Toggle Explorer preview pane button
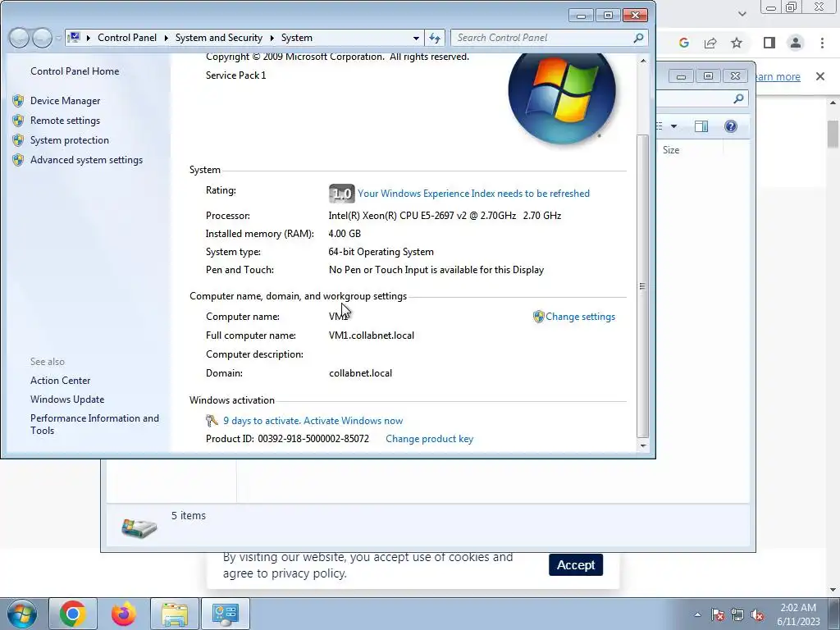The width and height of the screenshot is (840, 630). tap(701, 126)
